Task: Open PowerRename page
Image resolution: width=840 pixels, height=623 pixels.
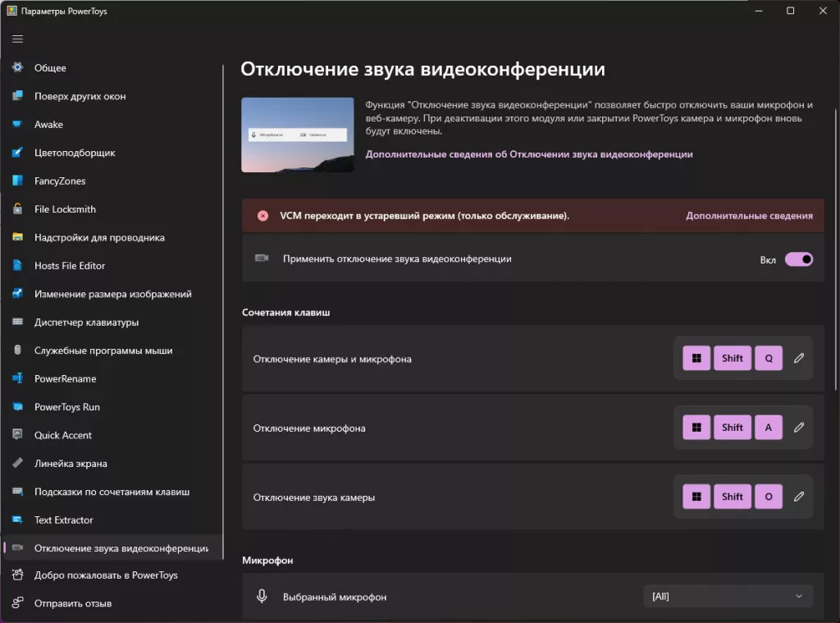Action: click(112, 378)
